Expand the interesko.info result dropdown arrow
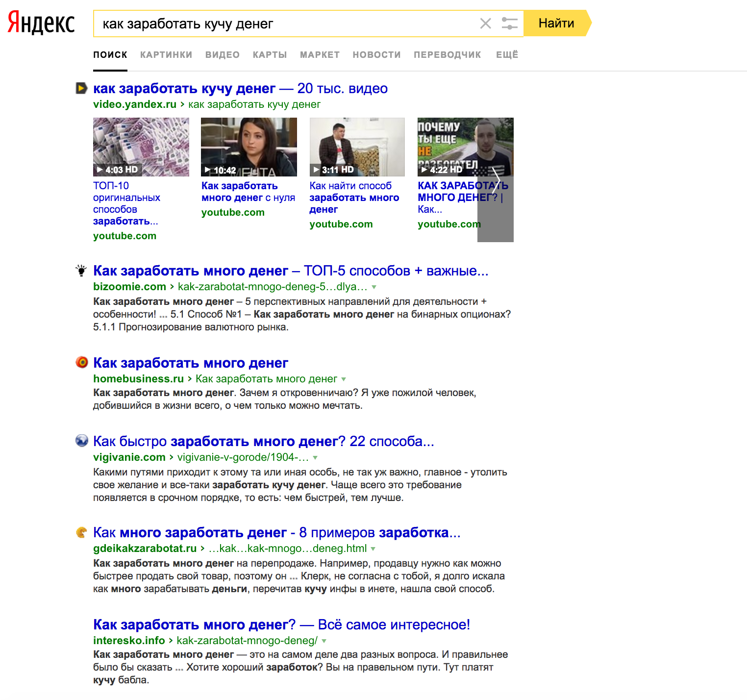Image resolution: width=747 pixels, height=700 pixels. (x=324, y=641)
